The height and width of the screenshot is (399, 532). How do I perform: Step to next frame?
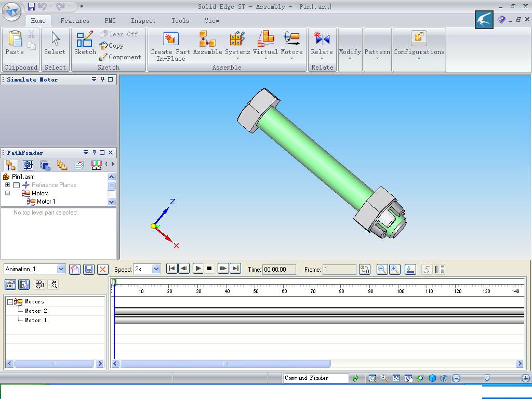coord(223,269)
